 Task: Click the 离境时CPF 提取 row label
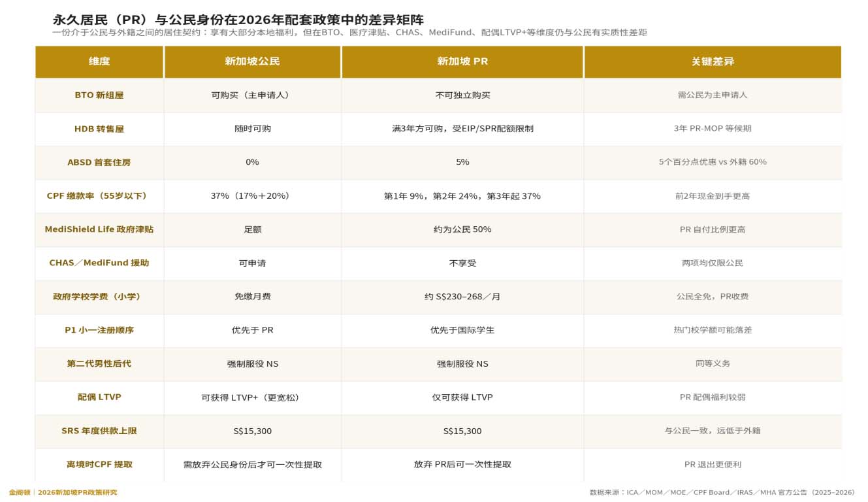[x=99, y=464]
